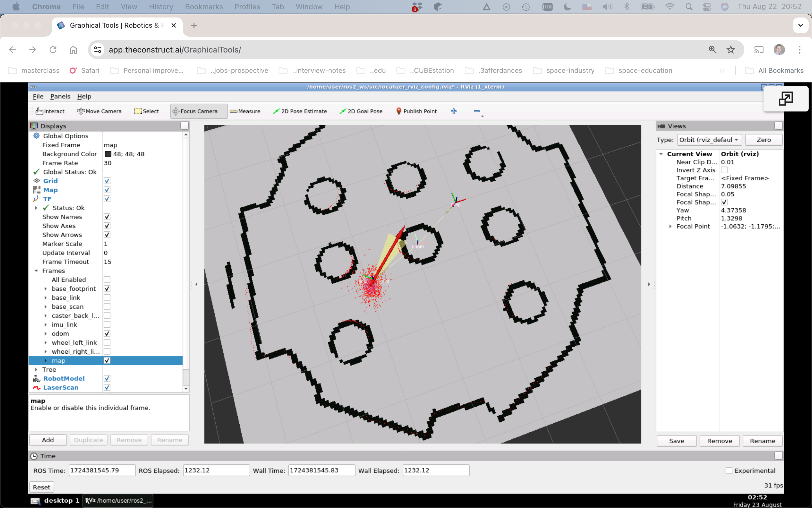
Task: Open the Chrome three-dot menu
Action: click(x=800, y=50)
